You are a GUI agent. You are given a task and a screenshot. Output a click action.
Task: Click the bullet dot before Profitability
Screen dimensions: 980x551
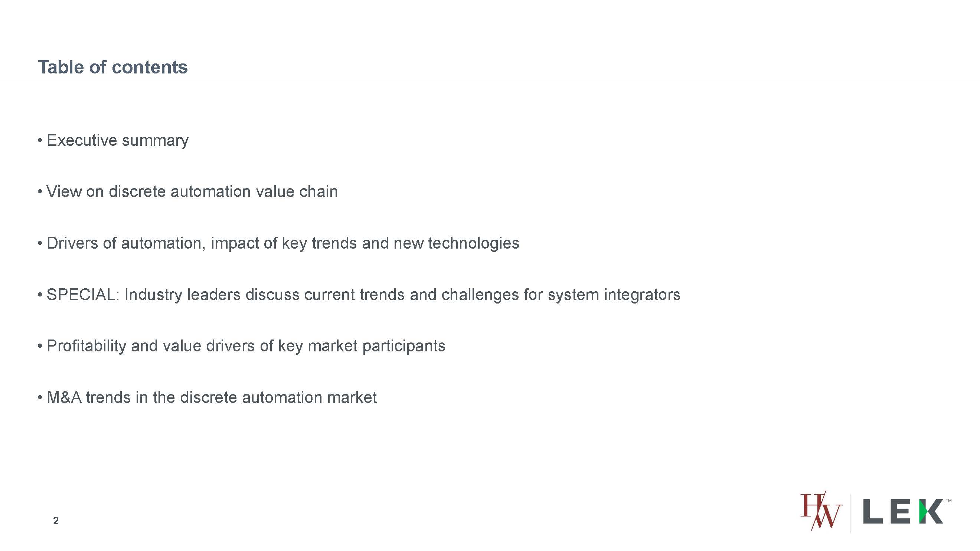[x=40, y=347]
